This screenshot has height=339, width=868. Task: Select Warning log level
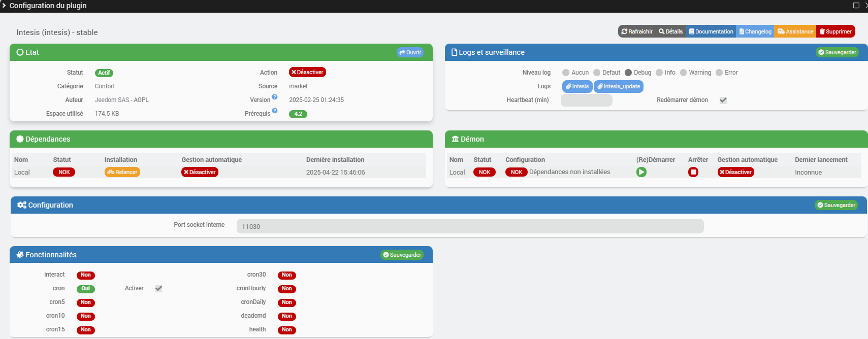point(684,73)
